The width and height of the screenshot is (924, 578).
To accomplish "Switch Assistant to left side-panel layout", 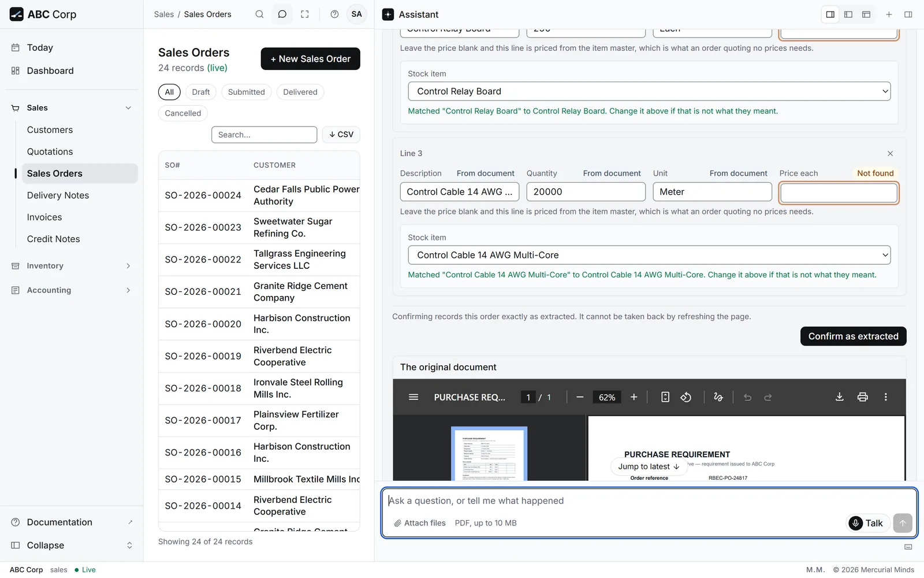I will [848, 14].
